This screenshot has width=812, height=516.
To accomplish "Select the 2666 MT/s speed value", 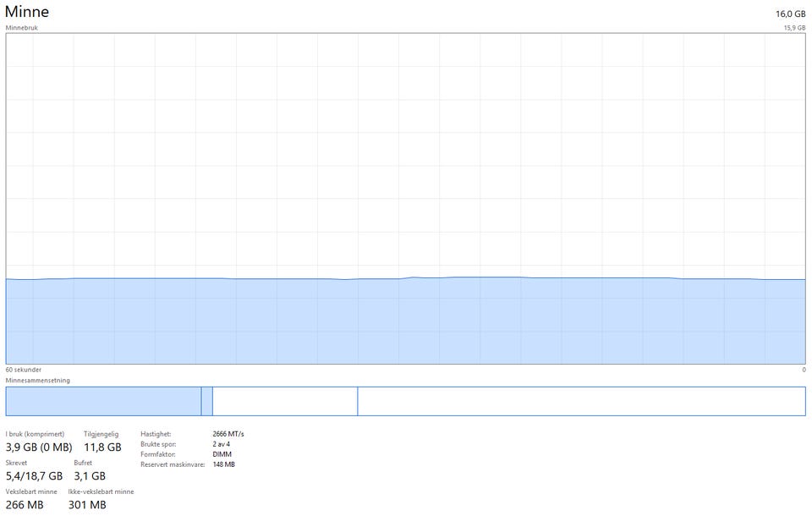I will 228,434.
